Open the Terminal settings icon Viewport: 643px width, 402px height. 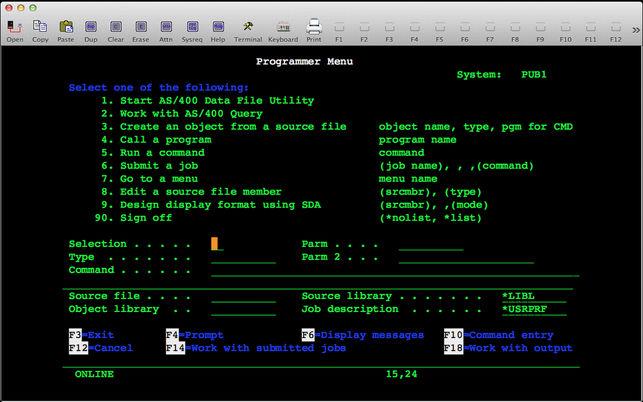(248, 27)
